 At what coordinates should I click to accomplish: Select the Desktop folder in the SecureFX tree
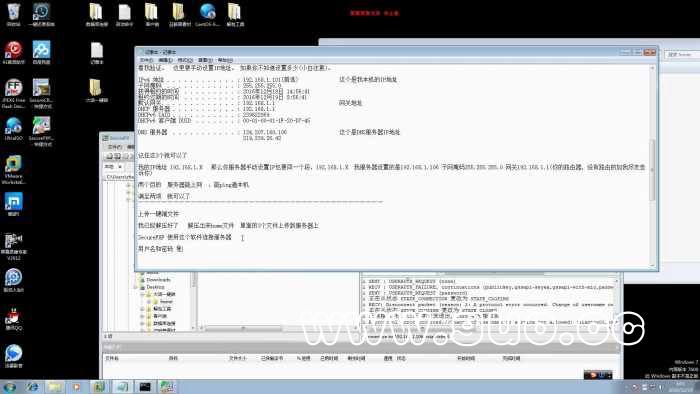point(155,287)
